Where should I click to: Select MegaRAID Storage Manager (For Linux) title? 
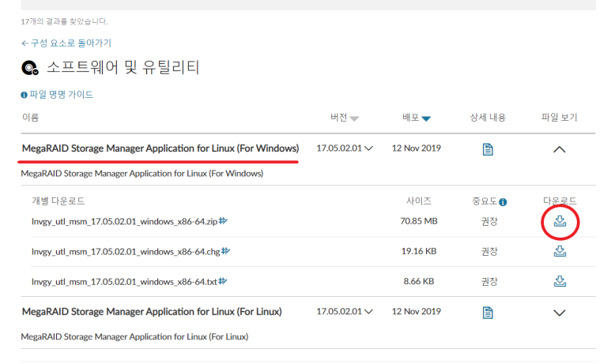152,311
